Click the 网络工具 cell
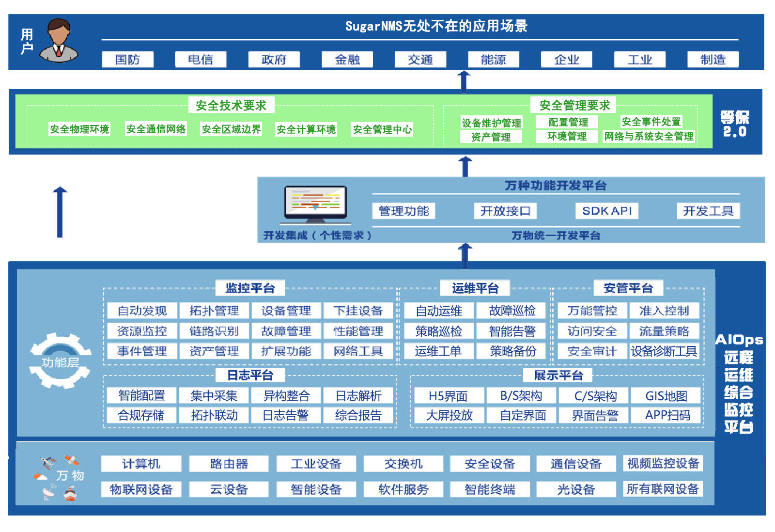This screenshot has width=775, height=532. [x=358, y=351]
